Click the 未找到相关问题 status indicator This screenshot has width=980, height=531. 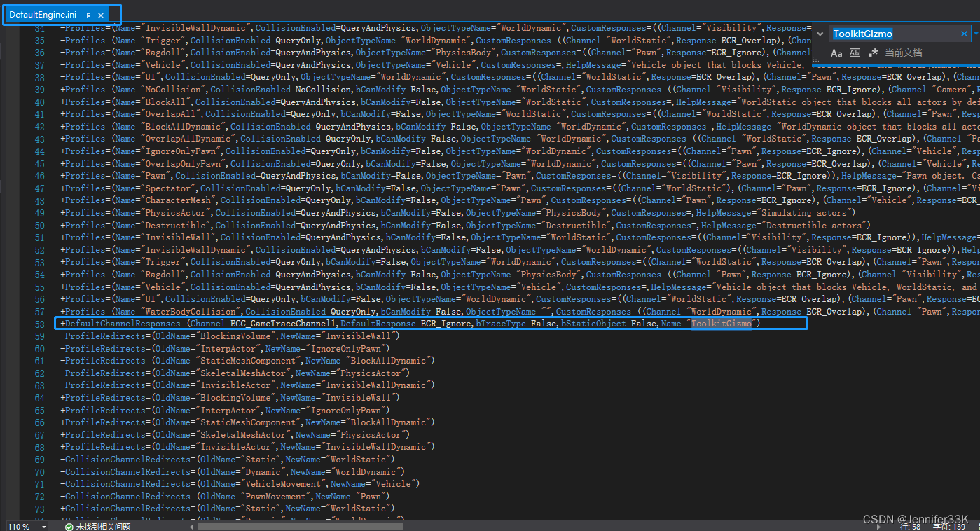click(97, 526)
